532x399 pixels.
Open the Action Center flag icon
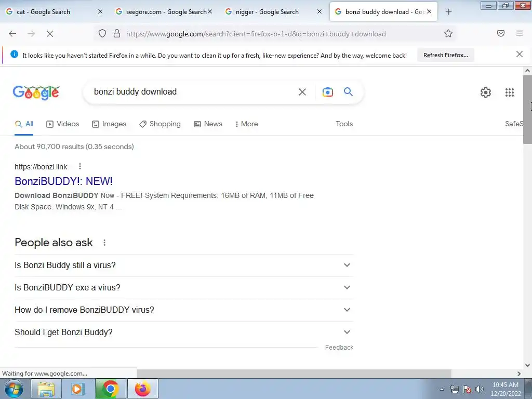pos(467,389)
